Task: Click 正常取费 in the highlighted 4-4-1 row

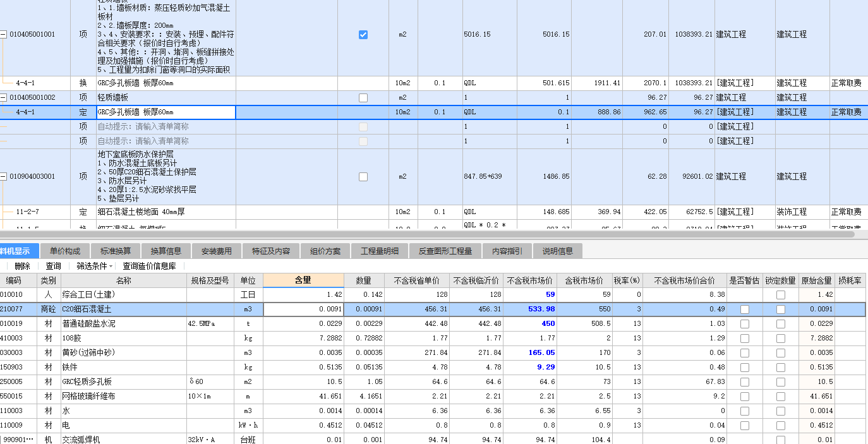Action: point(846,112)
